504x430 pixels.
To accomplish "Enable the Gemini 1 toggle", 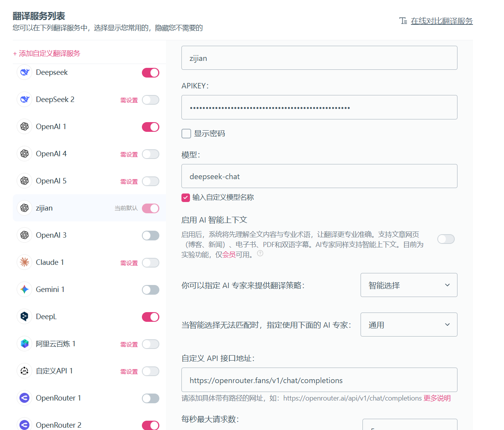I will (150, 290).
